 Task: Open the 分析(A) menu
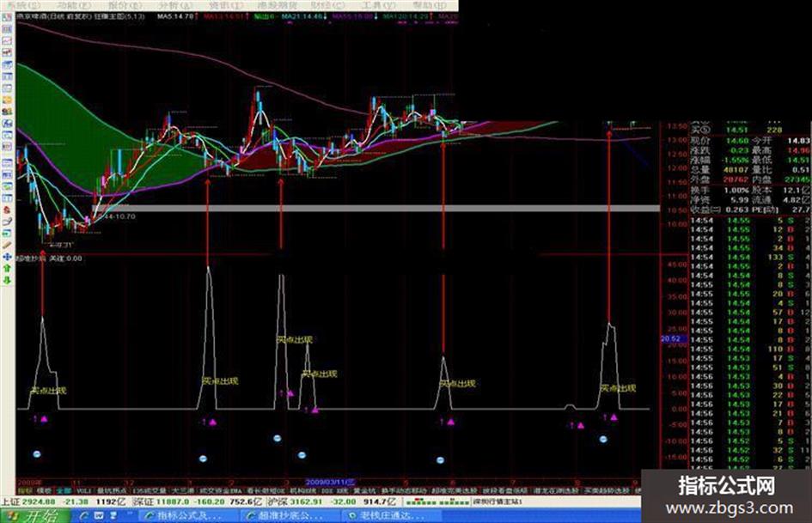click(x=175, y=5)
